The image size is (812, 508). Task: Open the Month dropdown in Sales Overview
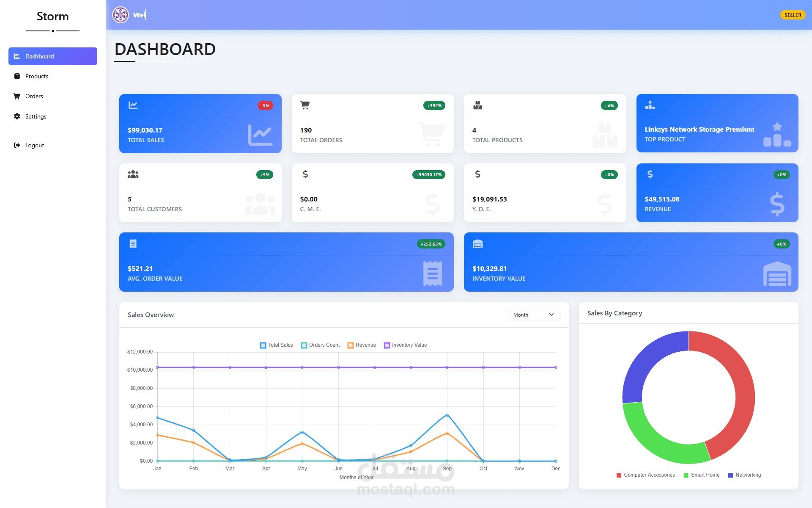coord(534,315)
